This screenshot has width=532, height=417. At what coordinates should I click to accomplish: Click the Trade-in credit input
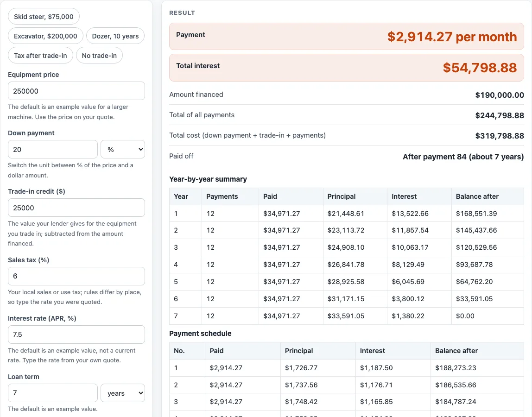tap(76, 208)
